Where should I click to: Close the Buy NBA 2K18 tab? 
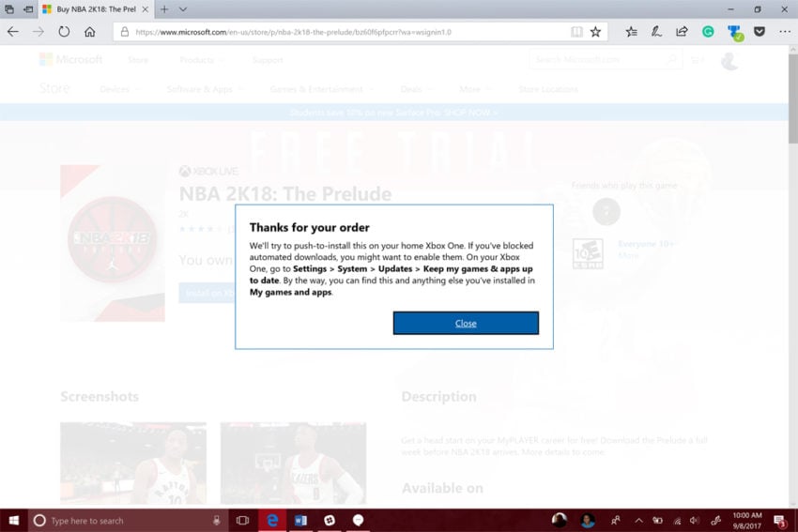pyautogui.click(x=145, y=9)
